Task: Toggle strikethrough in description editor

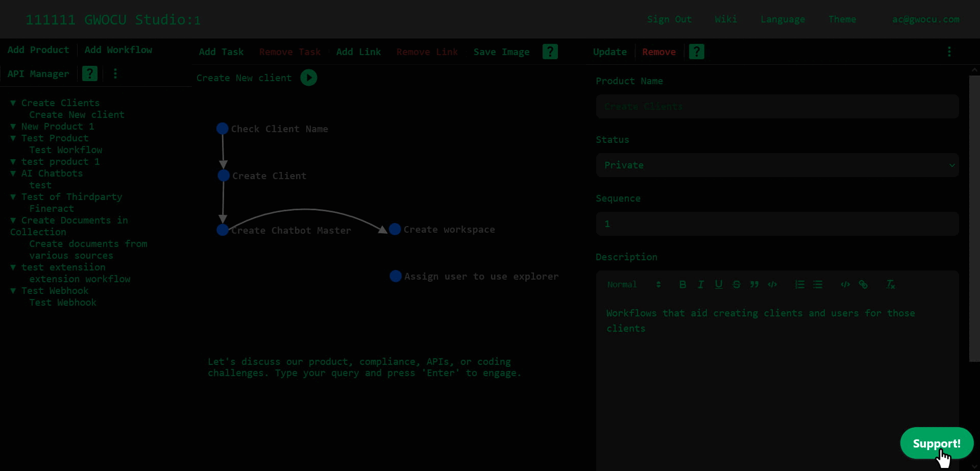Action: click(736, 284)
